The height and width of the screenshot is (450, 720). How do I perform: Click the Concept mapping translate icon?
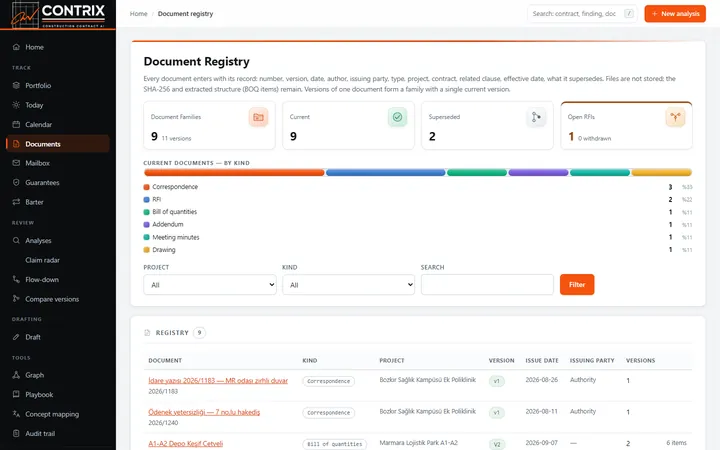[16, 414]
